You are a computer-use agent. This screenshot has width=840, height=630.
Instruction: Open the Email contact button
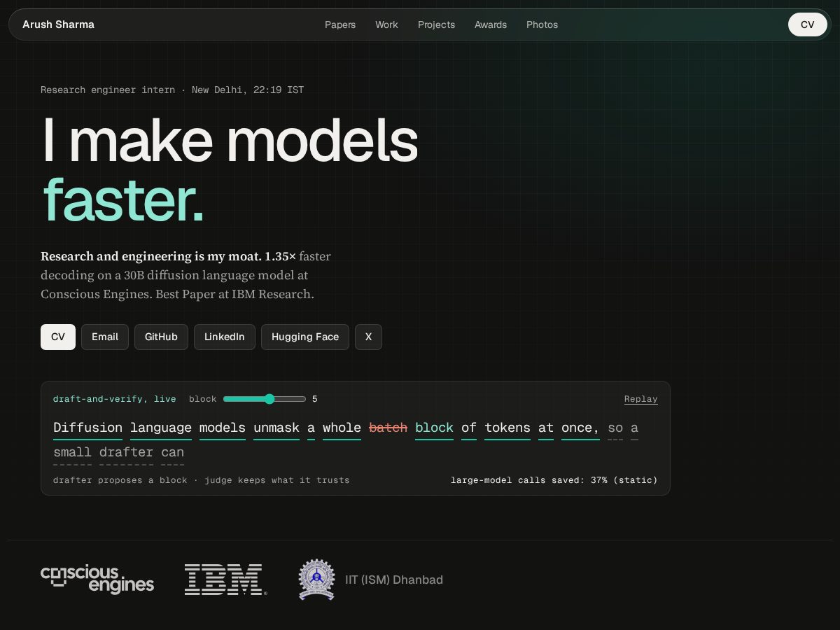tap(105, 337)
